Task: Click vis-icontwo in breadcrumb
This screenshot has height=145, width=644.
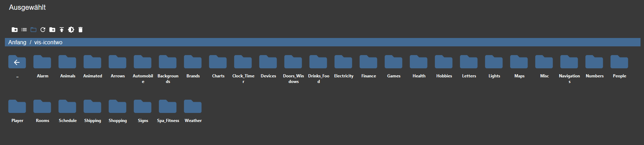Action: tap(48, 42)
